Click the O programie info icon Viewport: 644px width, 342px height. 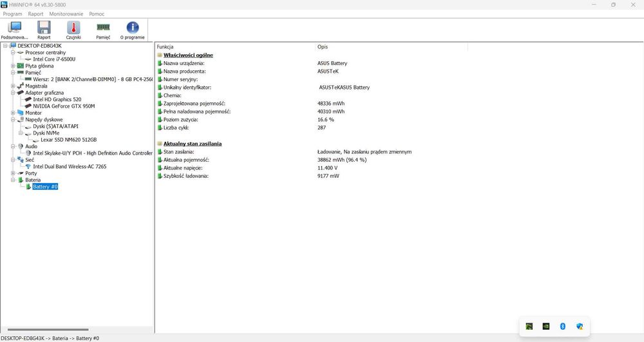[x=132, y=30]
